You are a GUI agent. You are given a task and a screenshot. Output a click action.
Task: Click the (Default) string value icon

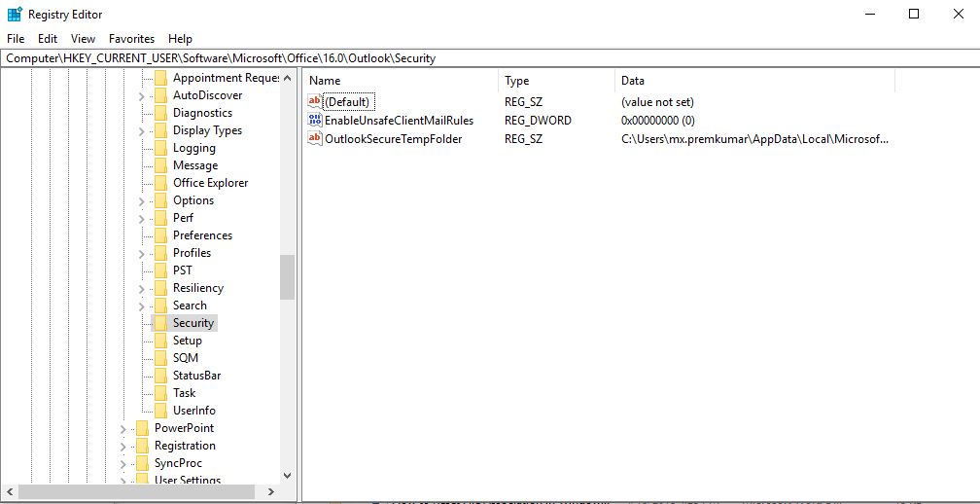coord(315,101)
